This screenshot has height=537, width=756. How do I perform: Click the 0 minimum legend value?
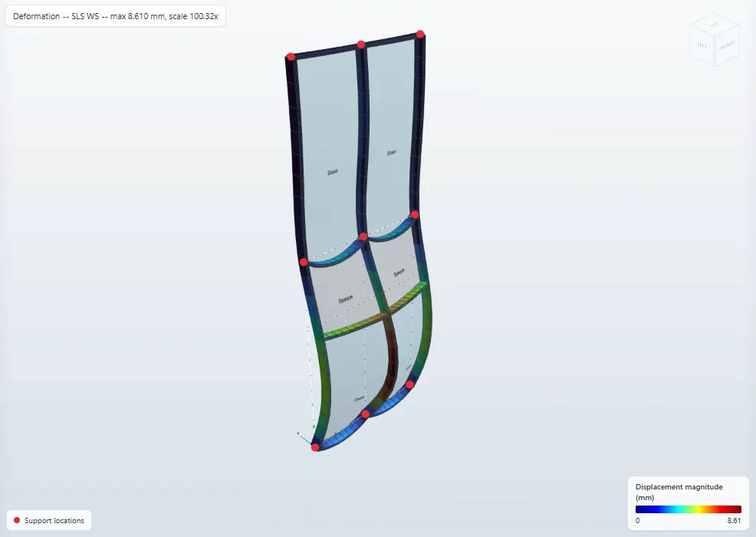[637, 521]
